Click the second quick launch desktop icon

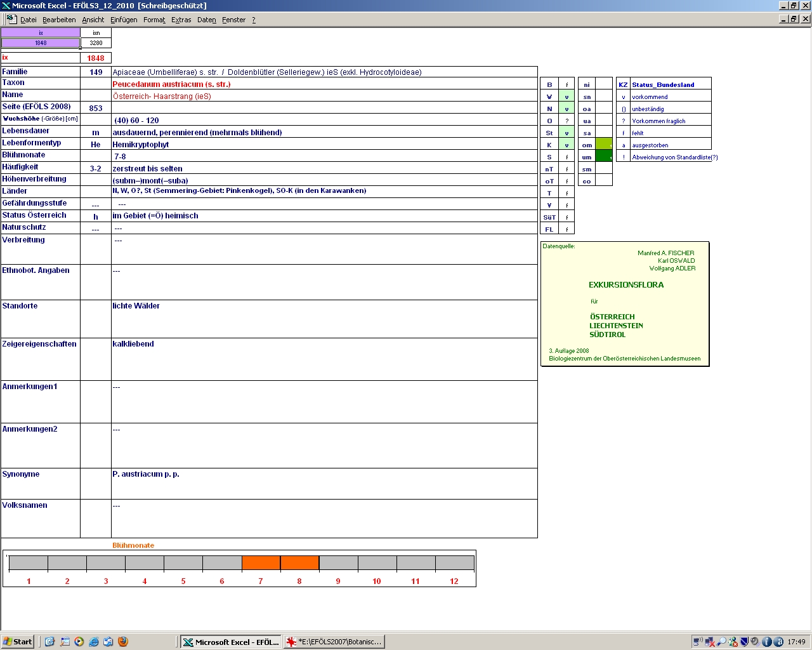coord(65,642)
